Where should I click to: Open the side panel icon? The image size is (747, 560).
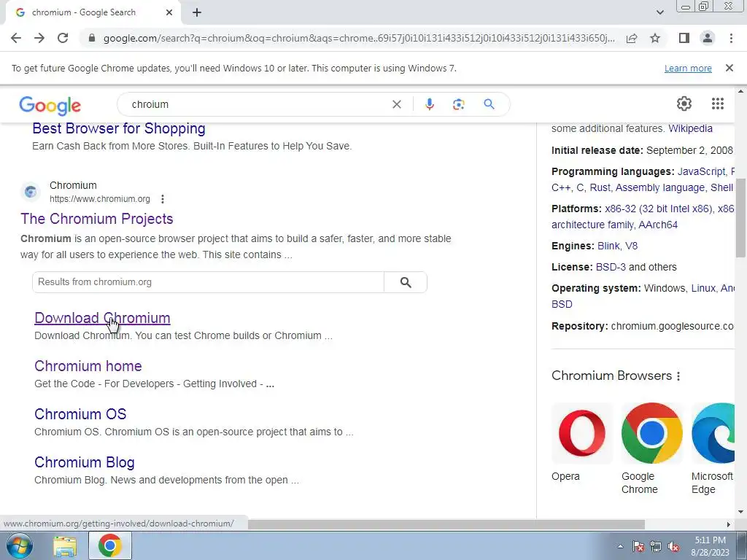[684, 38]
